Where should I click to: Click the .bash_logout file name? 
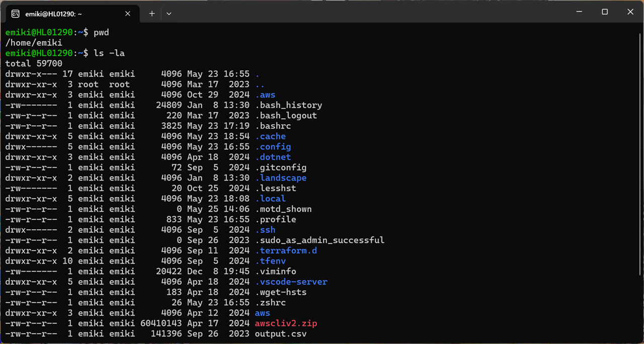pyautogui.click(x=286, y=116)
